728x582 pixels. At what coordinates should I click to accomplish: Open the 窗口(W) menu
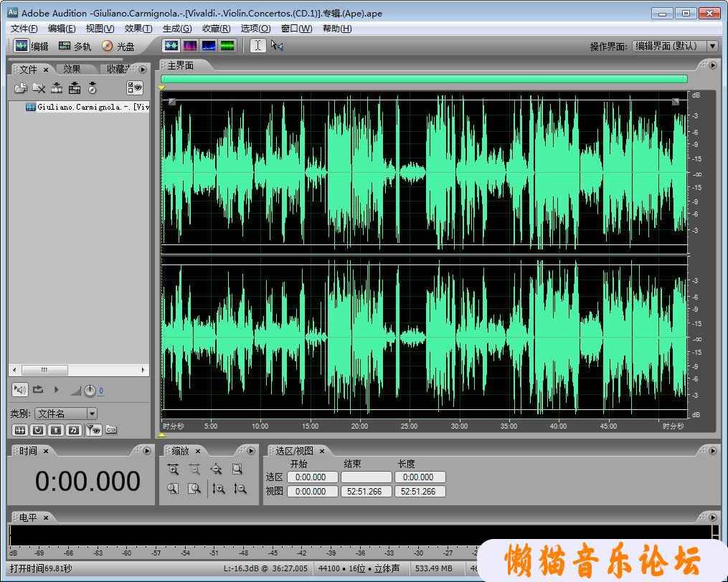[297, 29]
